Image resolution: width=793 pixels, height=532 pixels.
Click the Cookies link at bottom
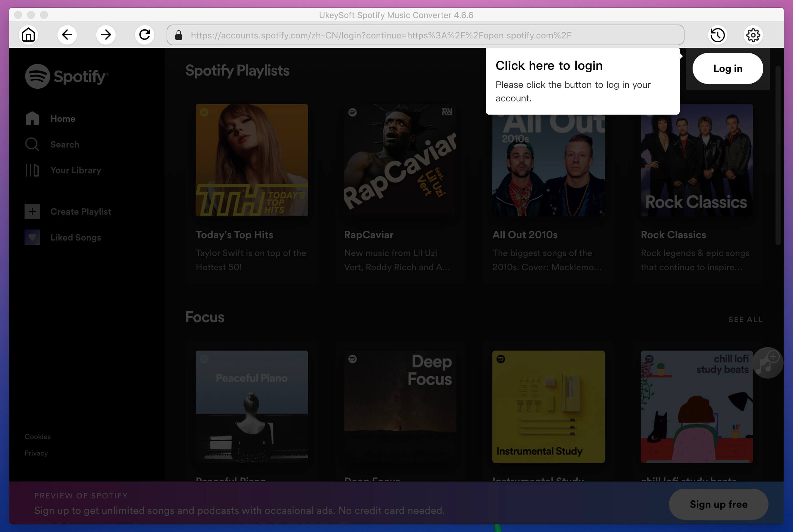(x=37, y=436)
